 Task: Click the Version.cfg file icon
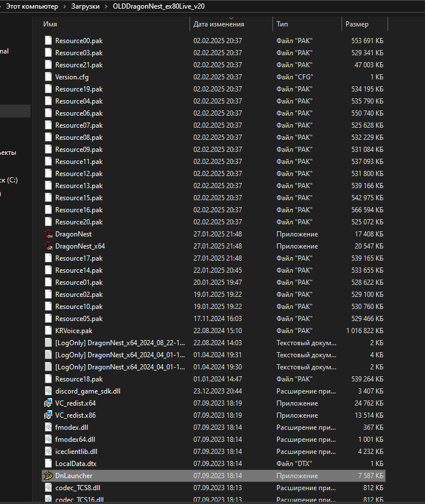(48, 77)
